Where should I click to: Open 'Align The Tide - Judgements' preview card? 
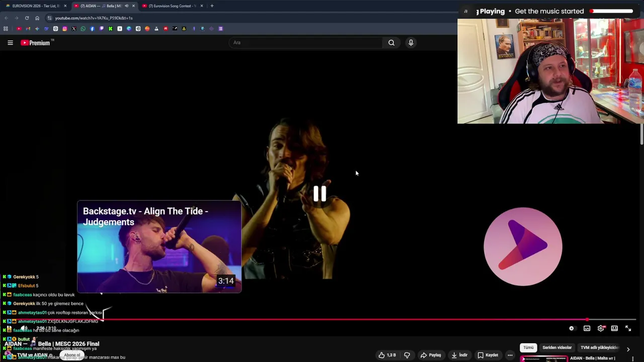159,247
